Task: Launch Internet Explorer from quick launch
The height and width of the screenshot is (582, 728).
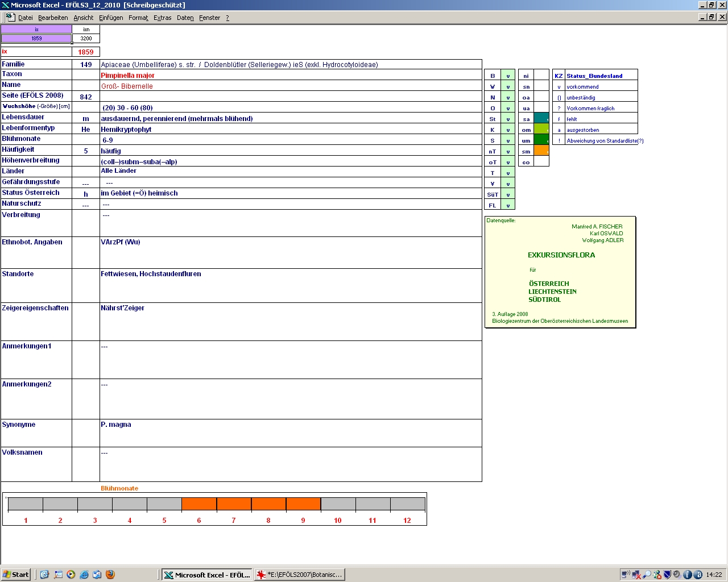Action: (x=84, y=575)
